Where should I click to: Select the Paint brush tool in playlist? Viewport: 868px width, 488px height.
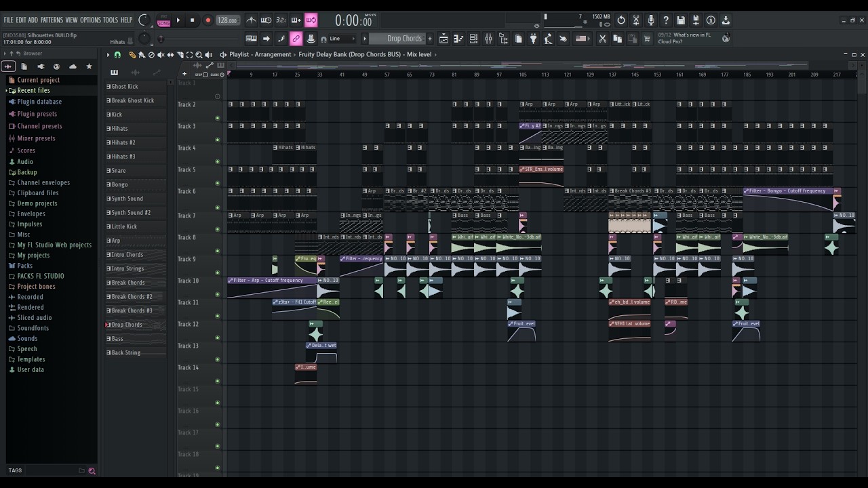click(x=142, y=54)
